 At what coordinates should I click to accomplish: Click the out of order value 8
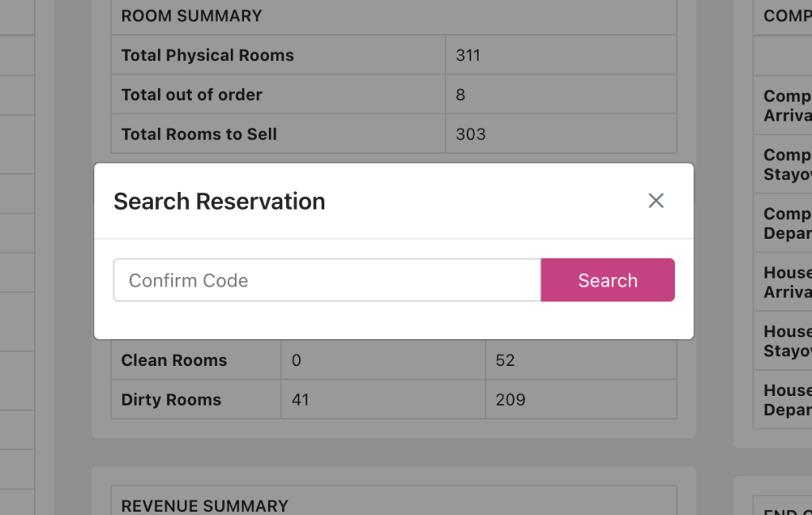[461, 95]
